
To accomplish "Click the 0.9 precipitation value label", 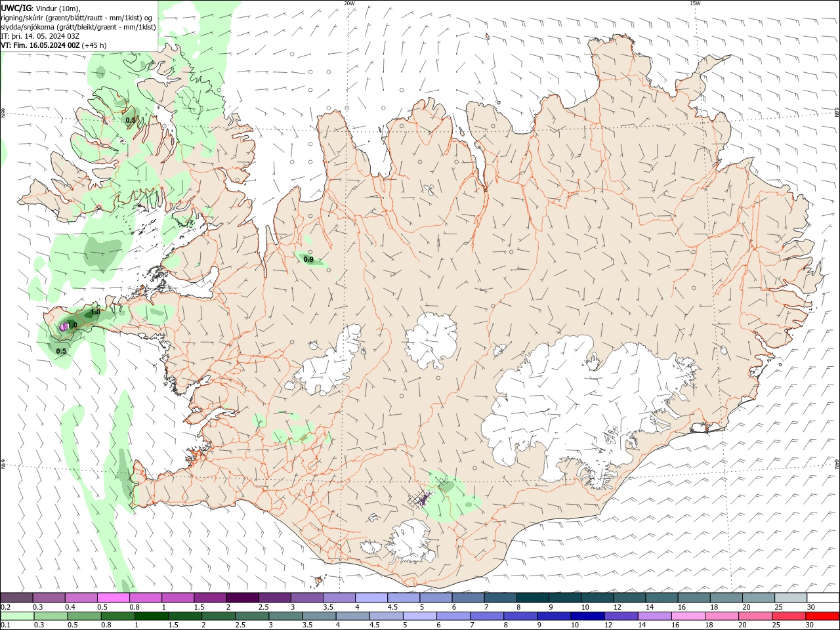I will (x=308, y=259).
